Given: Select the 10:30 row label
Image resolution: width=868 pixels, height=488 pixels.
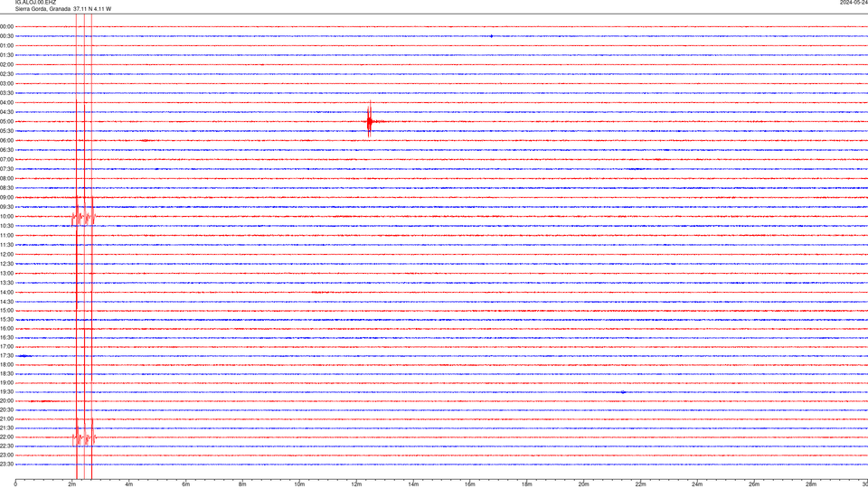Looking at the screenshot, I should pyautogui.click(x=6, y=226).
